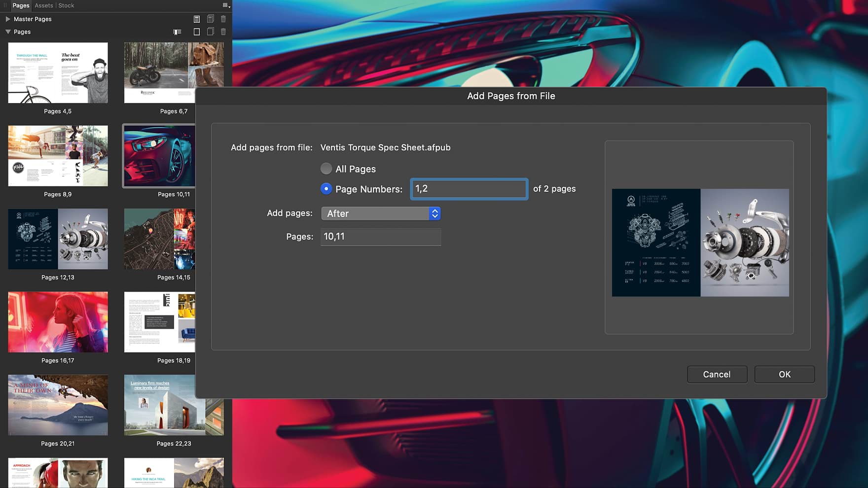
Task: Collapse the Pages section triangle
Action: click(x=8, y=32)
